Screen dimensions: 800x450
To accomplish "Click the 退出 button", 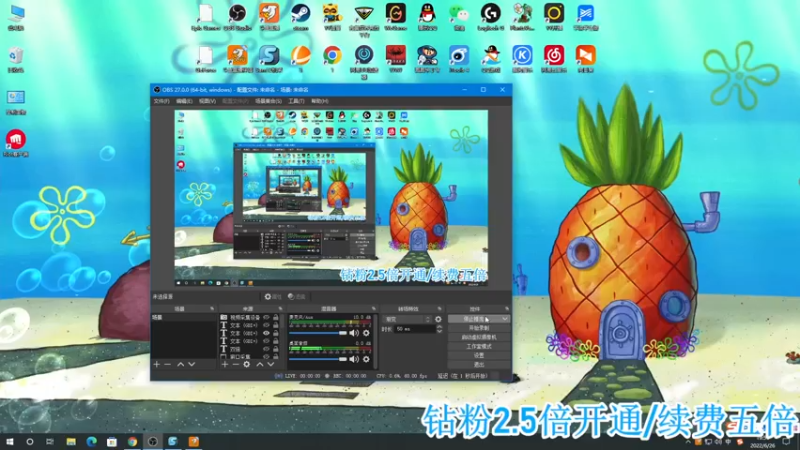I will [x=479, y=365].
